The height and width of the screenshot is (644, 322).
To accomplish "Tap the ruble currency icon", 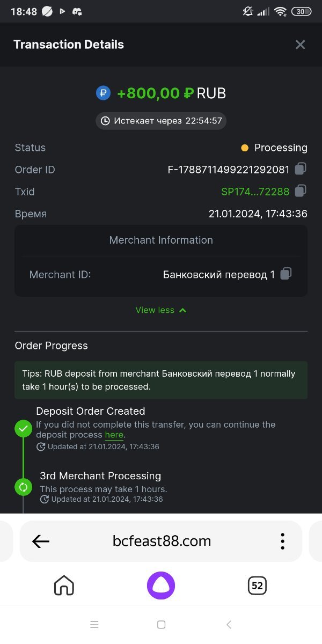I will (103, 93).
